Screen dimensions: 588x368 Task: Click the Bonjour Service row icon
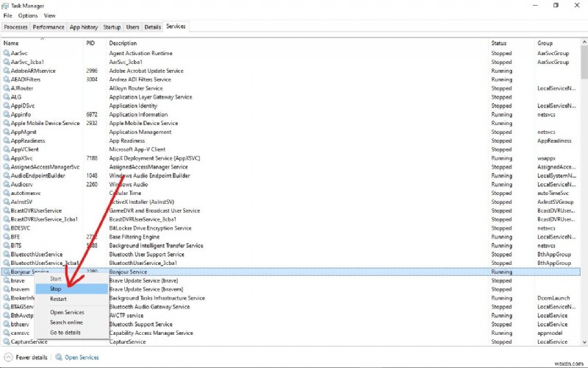click(7, 272)
